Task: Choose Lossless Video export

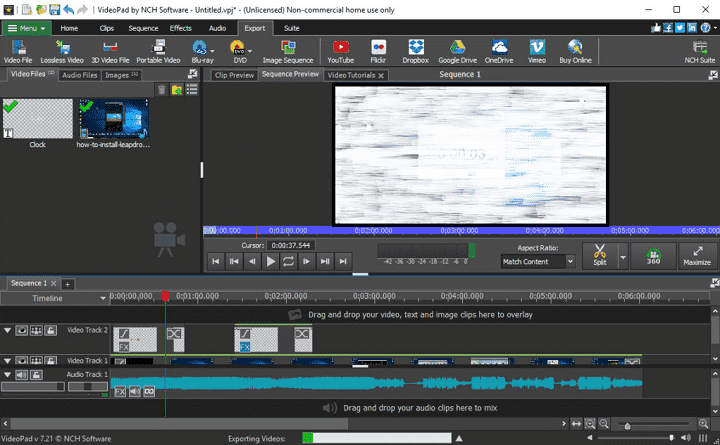Action: click(62, 51)
